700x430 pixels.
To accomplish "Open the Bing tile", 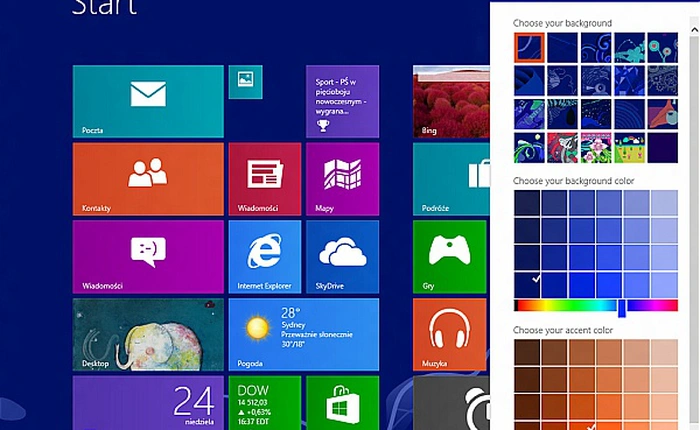I will tap(451, 101).
